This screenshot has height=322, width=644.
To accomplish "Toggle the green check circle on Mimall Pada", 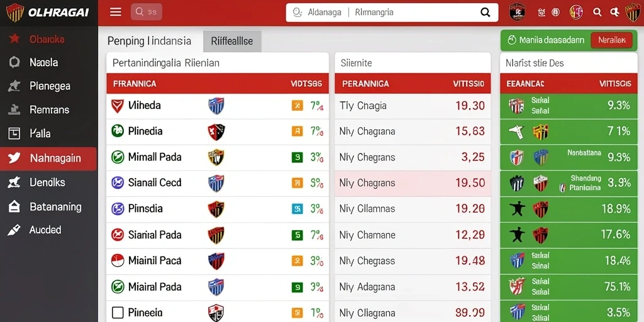I will (118, 157).
